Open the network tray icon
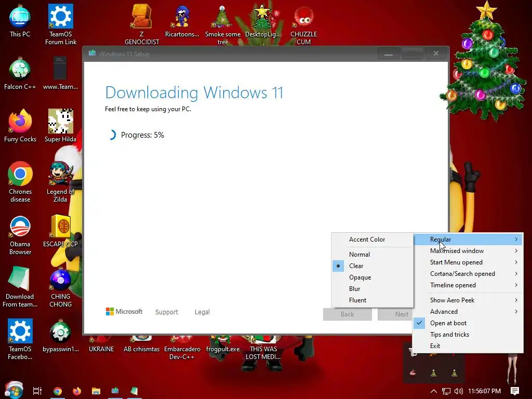Image resolution: width=532 pixels, height=399 pixels. pyautogui.click(x=446, y=391)
